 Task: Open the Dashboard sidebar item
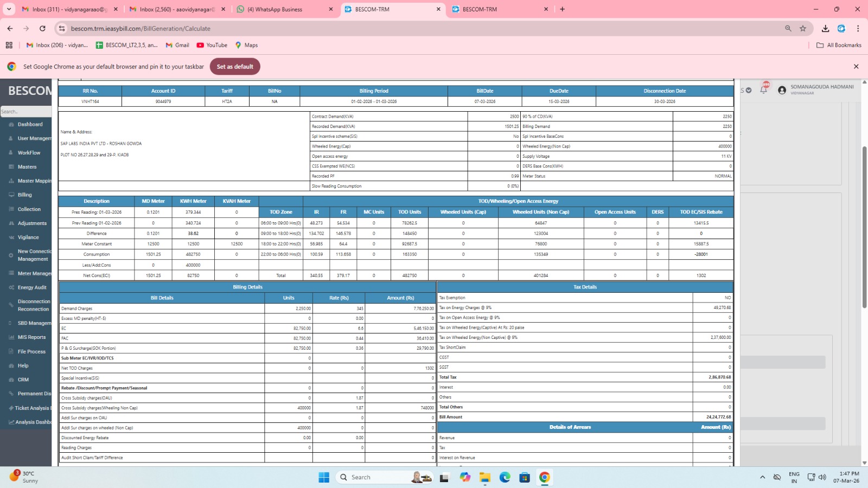coord(30,125)
